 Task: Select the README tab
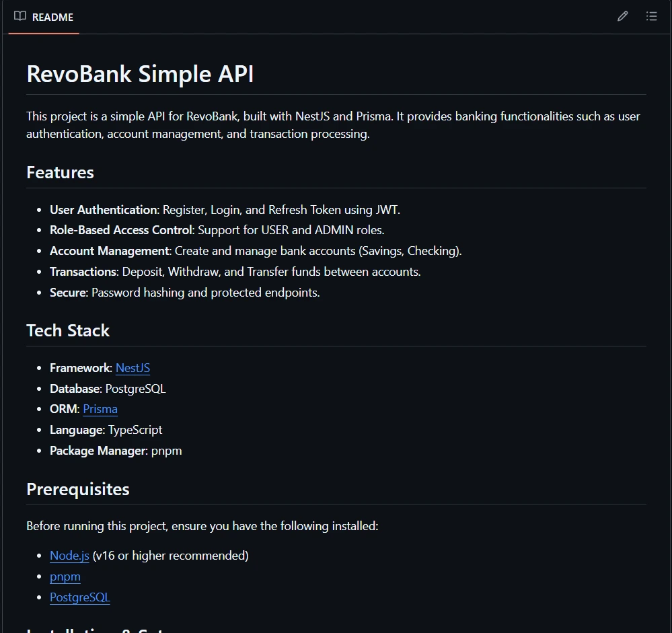(51, 17)
